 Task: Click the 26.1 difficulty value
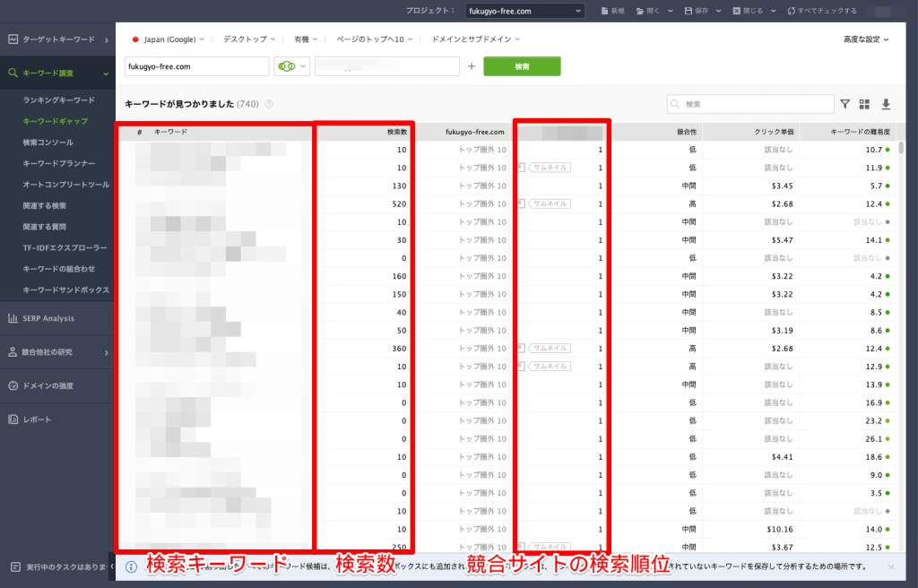coord(873,438)
